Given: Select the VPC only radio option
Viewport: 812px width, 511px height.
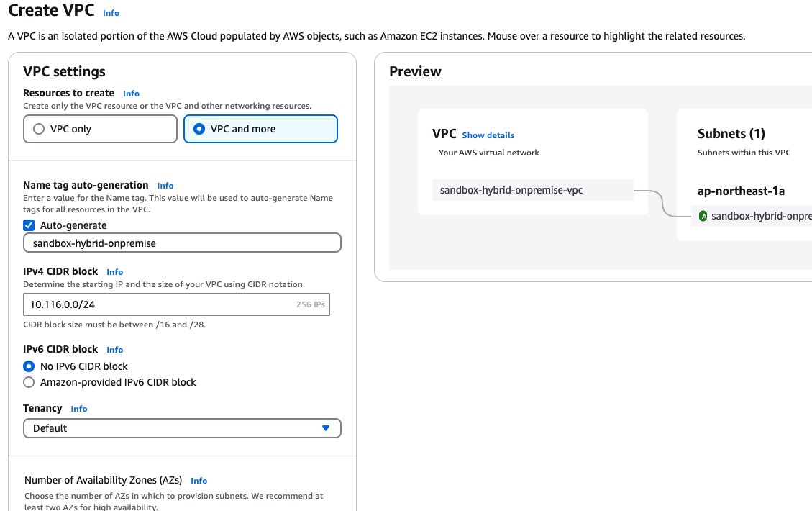Looking at the screenshot, I should (100, 129).
